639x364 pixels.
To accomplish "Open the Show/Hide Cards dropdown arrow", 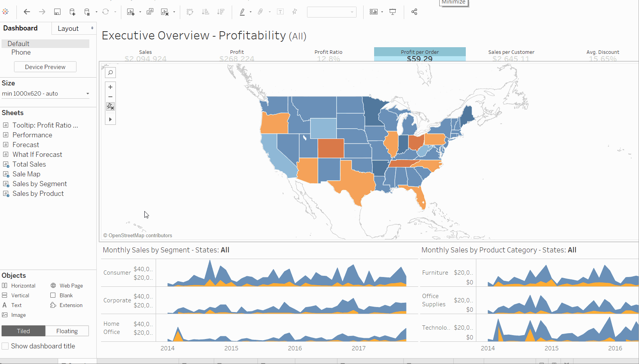I will tap(382, 12).
